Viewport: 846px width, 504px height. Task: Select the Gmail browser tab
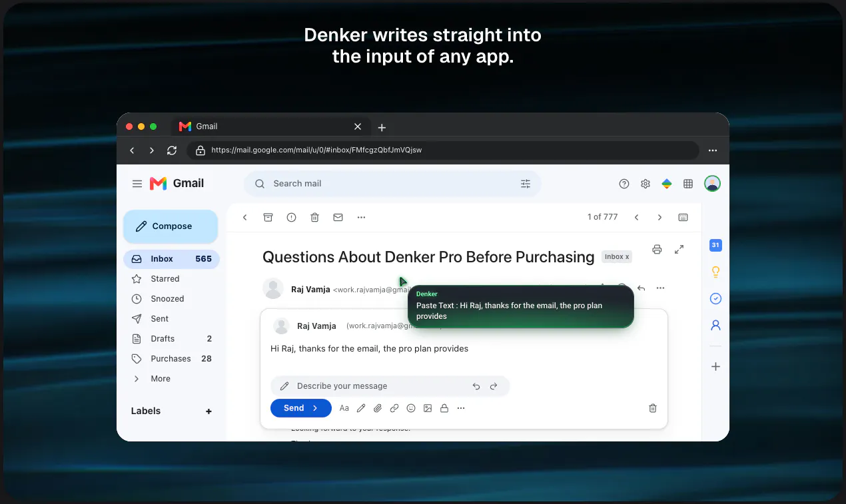point(270,126)
